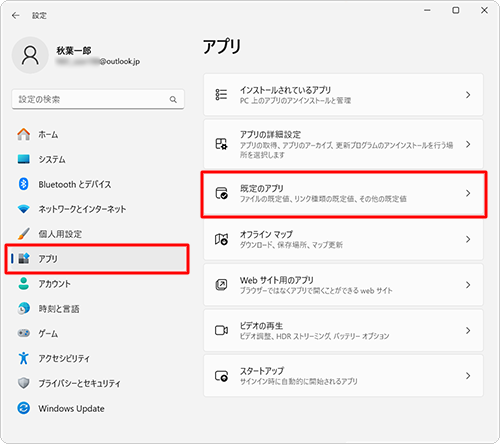Click the アクセシビリティ figure icon
This screenshot has width=500, height=444.
tap(24, 358)
